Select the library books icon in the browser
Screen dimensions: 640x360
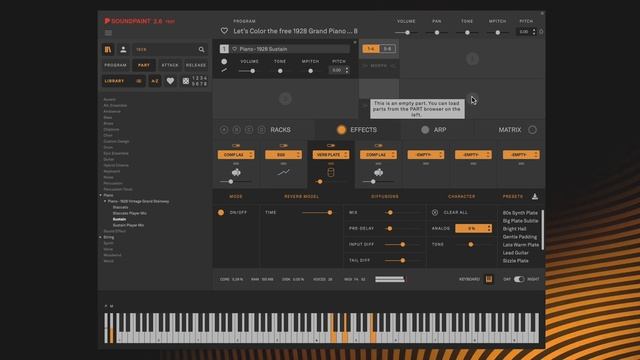pos(108,49)
